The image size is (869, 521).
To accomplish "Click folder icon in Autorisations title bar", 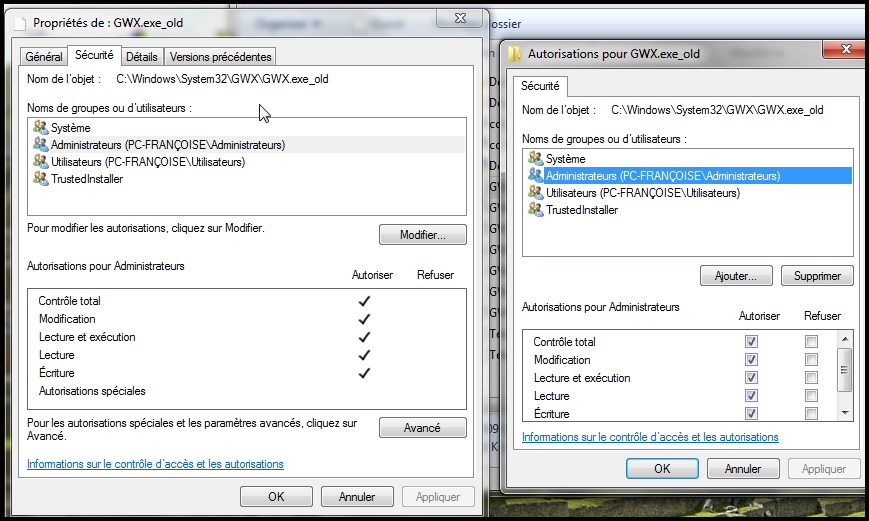I will (x=515, y=54).
